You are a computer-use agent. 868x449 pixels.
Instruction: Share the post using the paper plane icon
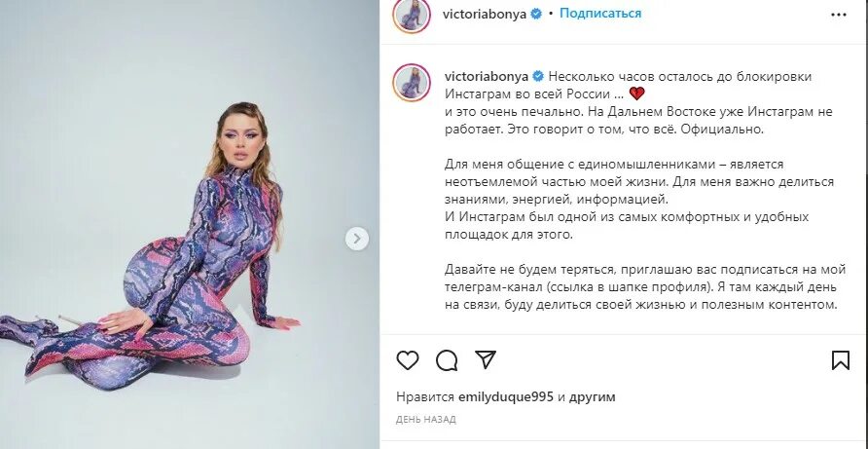[x=486, y=359]
